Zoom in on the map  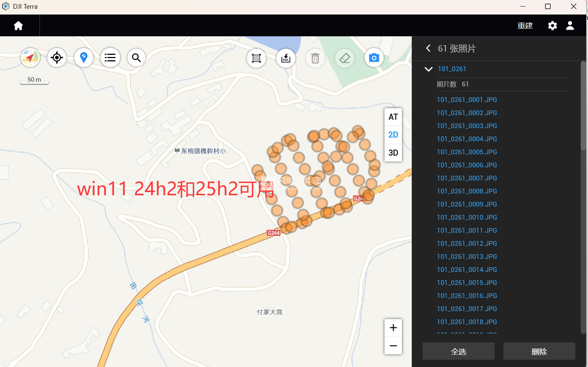(x=393, y=328)
